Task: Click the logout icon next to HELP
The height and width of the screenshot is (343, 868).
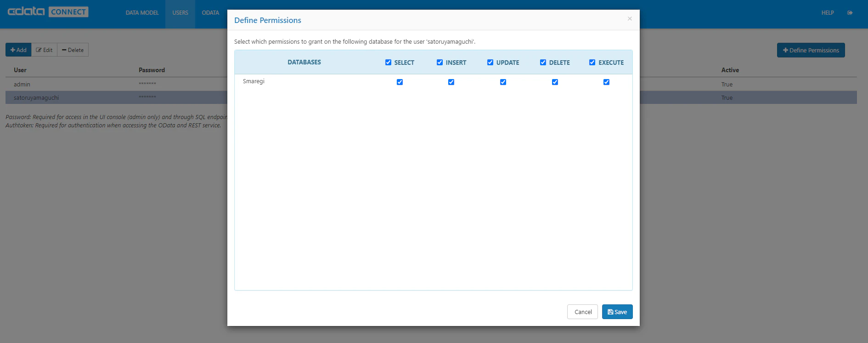Action: point(850,13)
